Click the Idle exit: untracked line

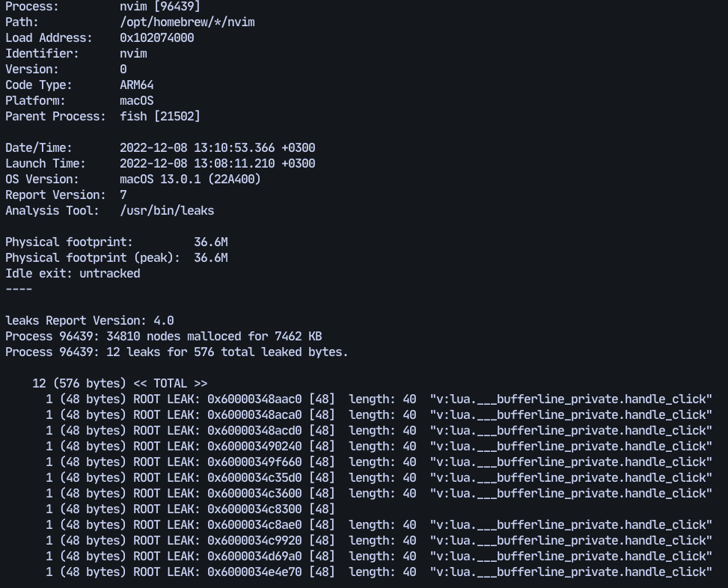(x=73, y=273)
